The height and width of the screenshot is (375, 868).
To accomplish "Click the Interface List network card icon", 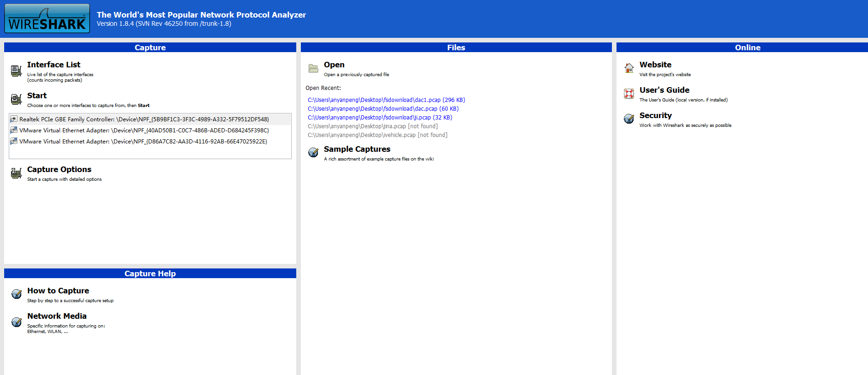I will (x=16, y=71).
